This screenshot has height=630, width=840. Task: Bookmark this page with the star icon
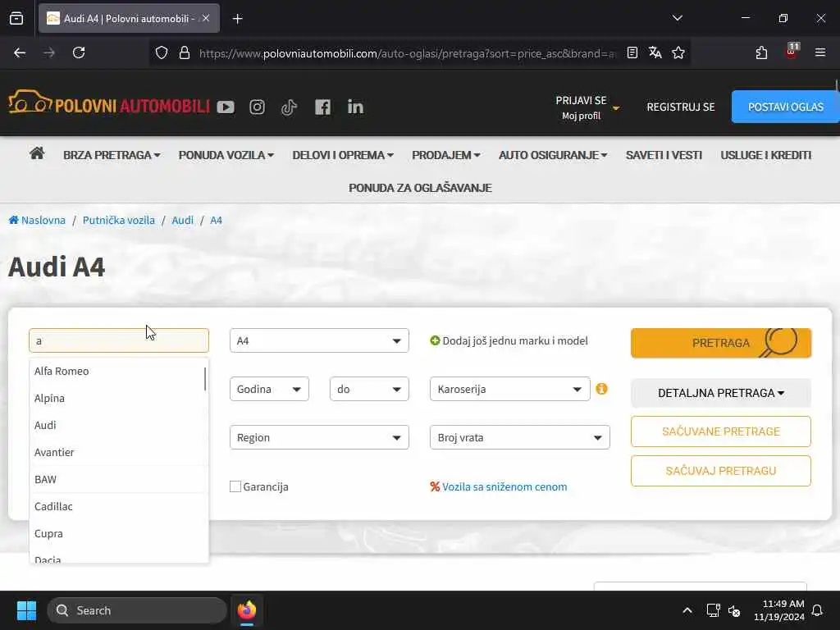coord(678,52)
